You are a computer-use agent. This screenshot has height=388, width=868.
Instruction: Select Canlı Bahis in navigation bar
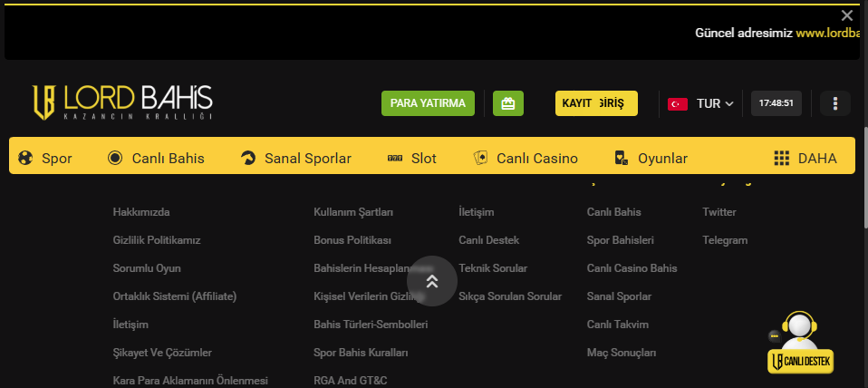click(x=156, y=159)
